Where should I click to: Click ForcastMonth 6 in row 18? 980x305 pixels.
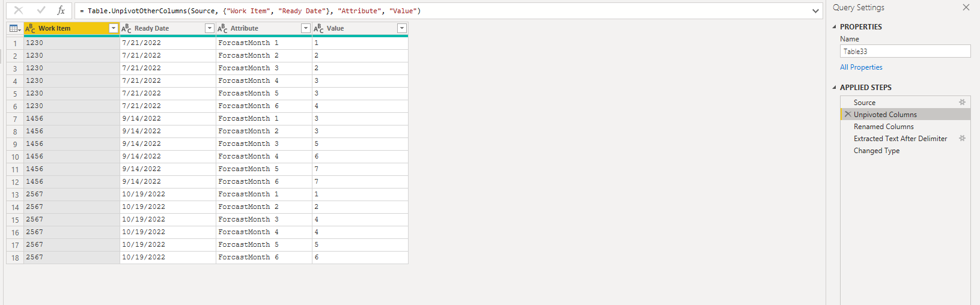264,258
